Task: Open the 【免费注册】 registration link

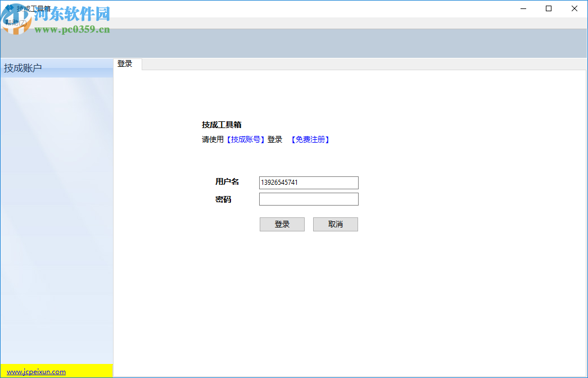Action: (x=310, y=140)
